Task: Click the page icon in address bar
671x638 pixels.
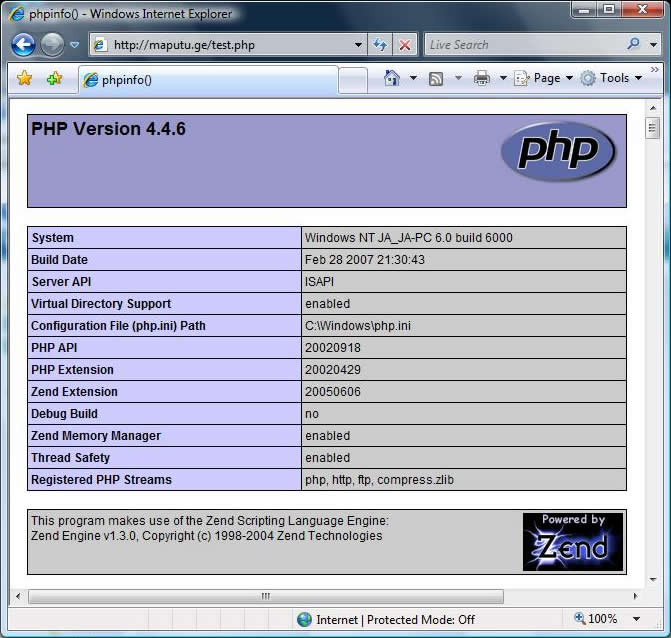Action: [100, 45]
